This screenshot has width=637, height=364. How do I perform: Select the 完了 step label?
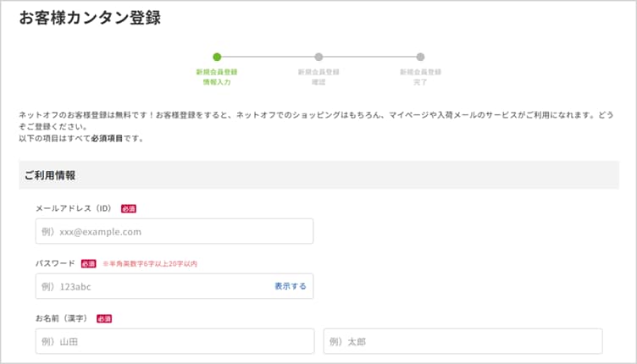[420, 82]
